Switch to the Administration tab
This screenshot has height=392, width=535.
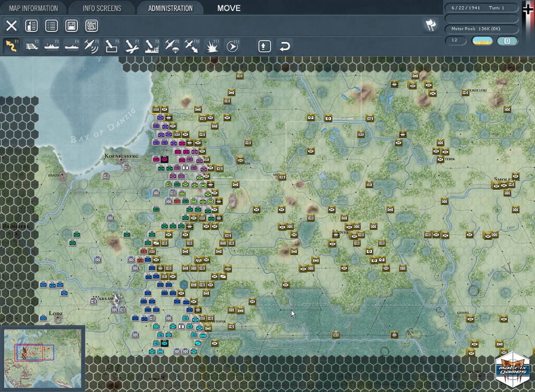(170, 8)
